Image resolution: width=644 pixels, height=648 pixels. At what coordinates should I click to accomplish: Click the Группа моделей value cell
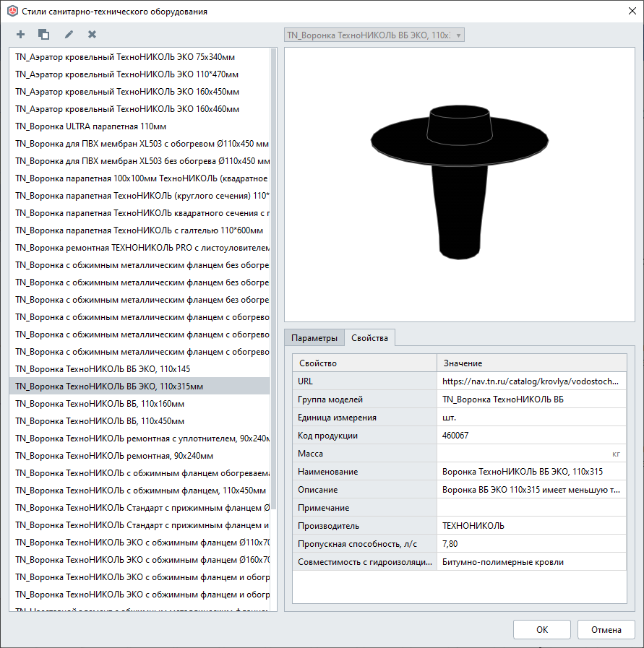click(x=531, y=399)
